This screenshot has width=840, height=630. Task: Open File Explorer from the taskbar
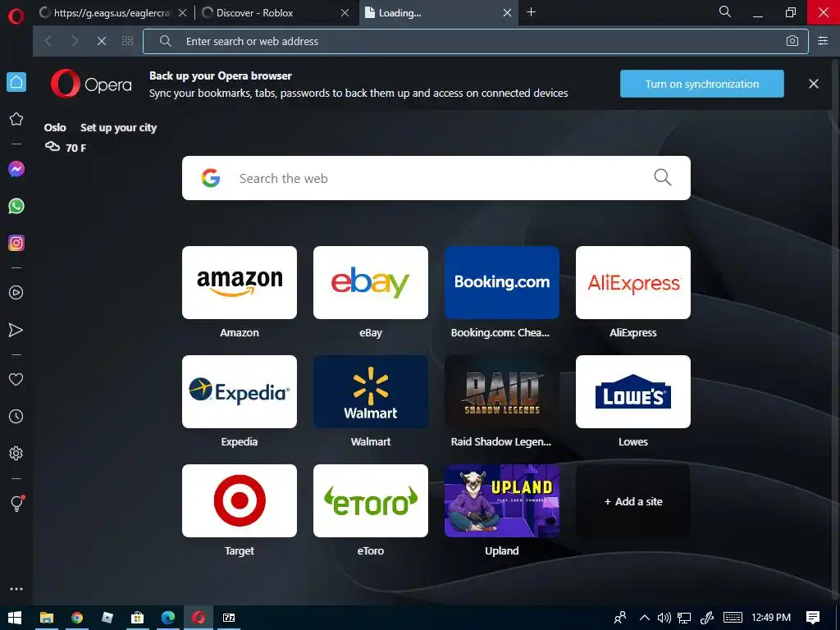click(47, 618)
